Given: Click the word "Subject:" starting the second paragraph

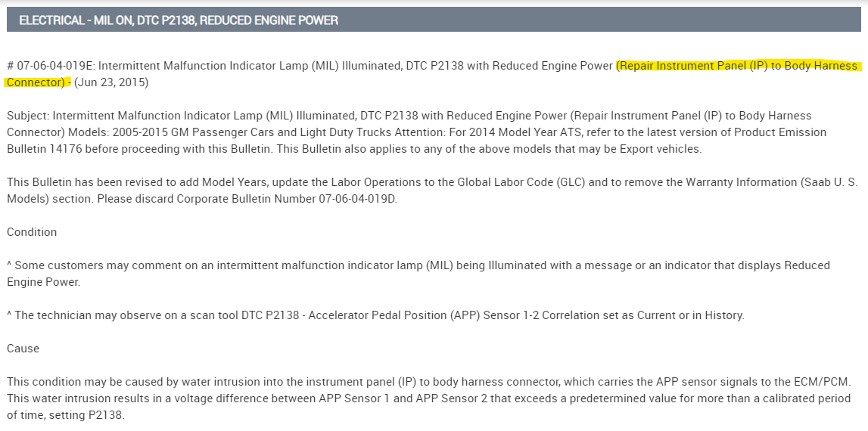Looking at the screenshot, I should pyautogui.click(x=29, y=116).
